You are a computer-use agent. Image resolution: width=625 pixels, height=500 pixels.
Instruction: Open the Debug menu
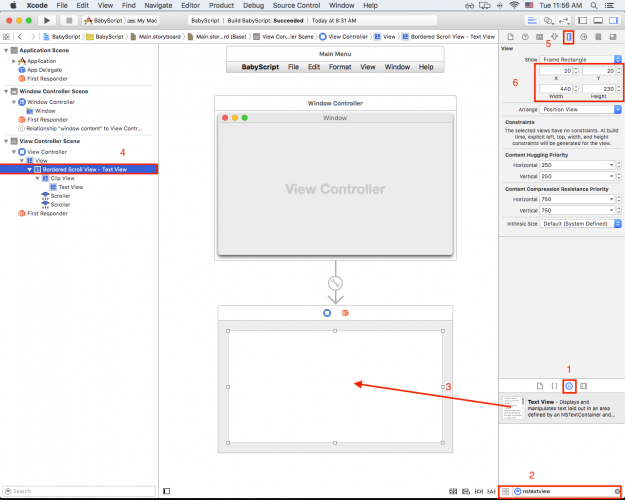(254, 6)
